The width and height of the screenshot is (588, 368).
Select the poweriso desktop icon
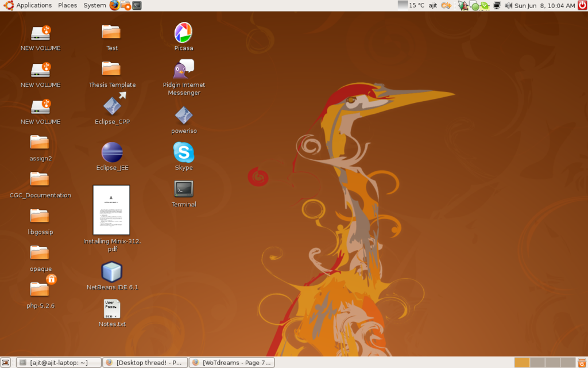[183, 116]
